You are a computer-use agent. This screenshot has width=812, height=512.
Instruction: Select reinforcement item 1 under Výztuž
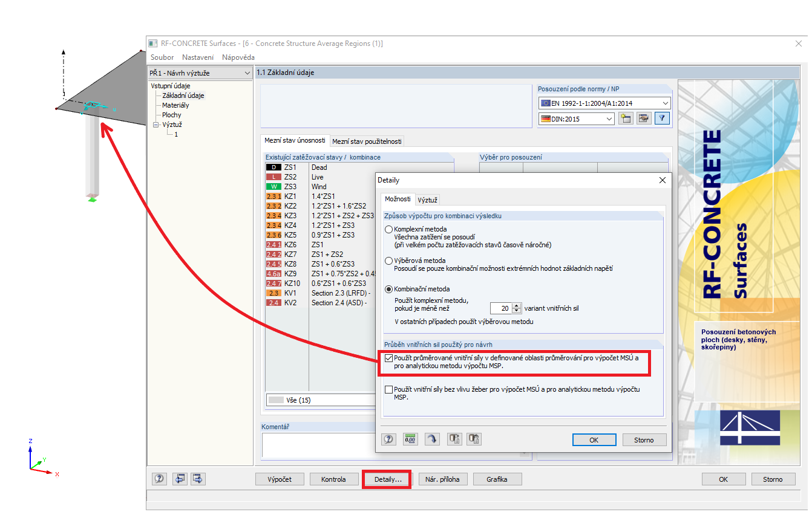[176, 134]
